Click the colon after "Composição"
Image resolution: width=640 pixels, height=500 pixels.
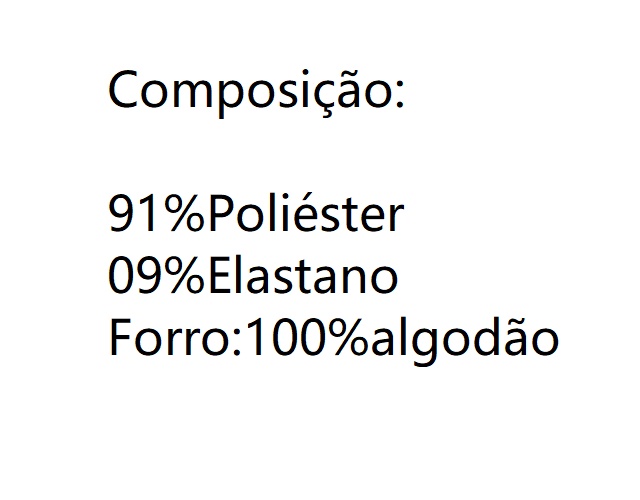[398, 94]
